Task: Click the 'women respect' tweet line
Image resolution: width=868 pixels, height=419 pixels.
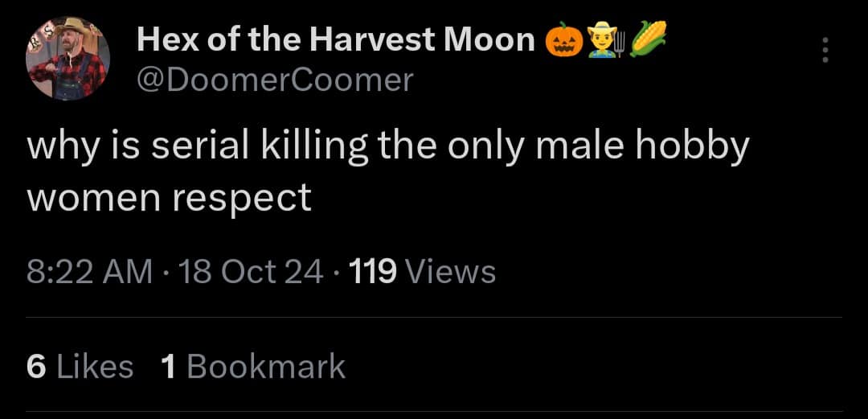Action: coord(170,198)
